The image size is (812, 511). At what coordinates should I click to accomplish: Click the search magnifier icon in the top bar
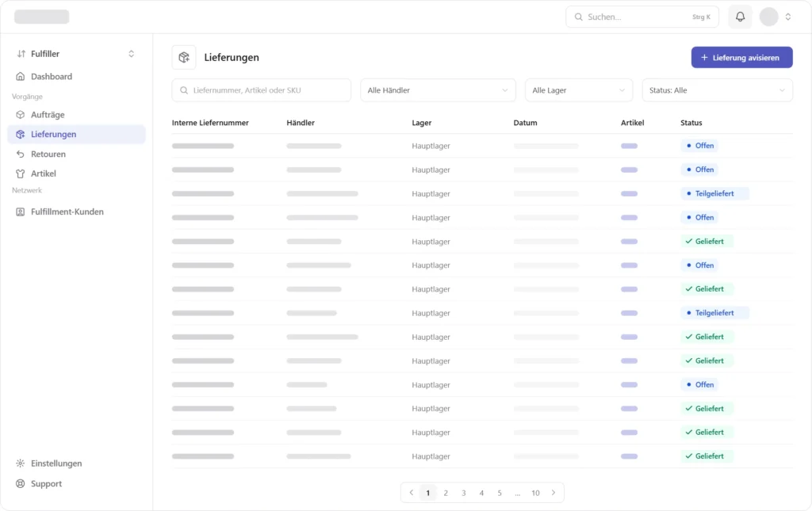point(578,17)
